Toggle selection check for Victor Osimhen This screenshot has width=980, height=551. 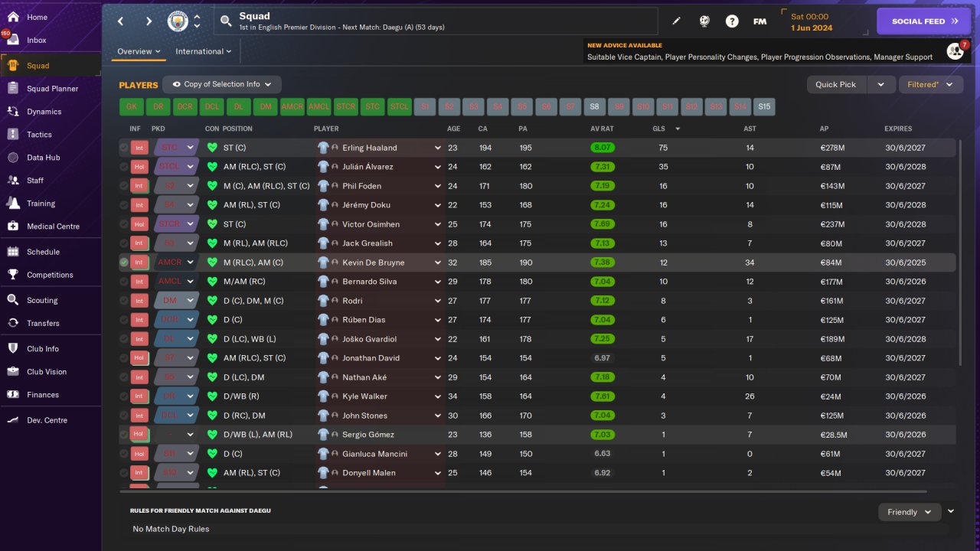pyautogui.click(x=124, y=224)
